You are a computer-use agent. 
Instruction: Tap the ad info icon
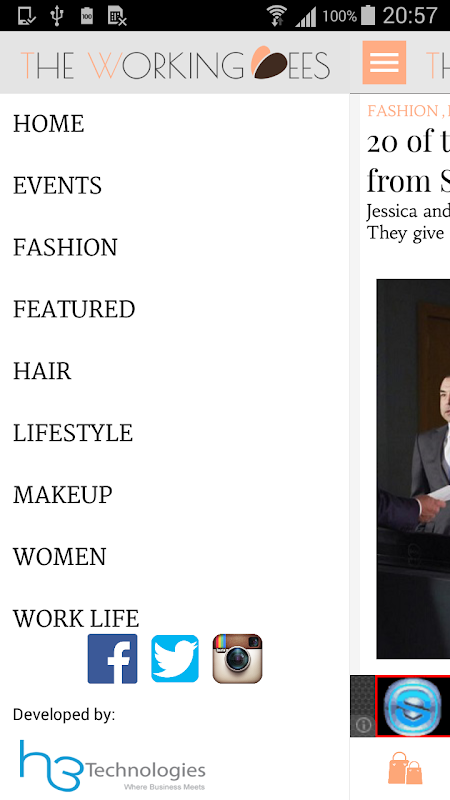363,724
